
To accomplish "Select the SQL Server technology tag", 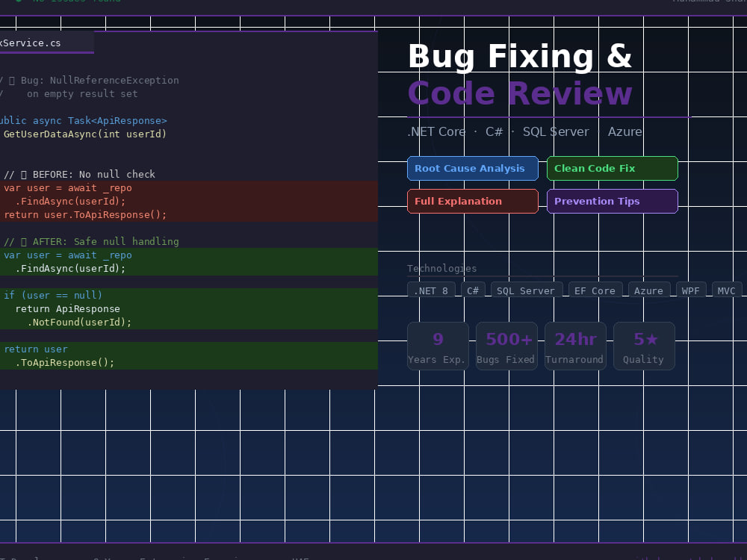I will click(x=527, y=290).
